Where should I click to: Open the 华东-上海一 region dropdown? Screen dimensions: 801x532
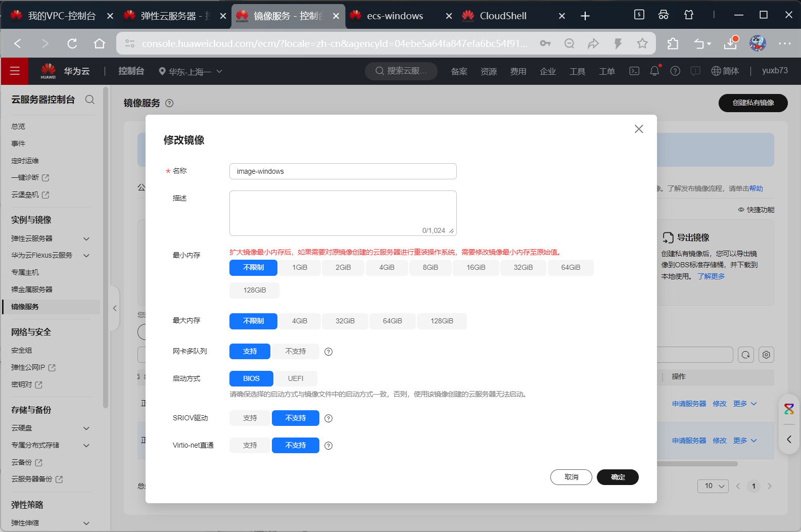(191, 71)
